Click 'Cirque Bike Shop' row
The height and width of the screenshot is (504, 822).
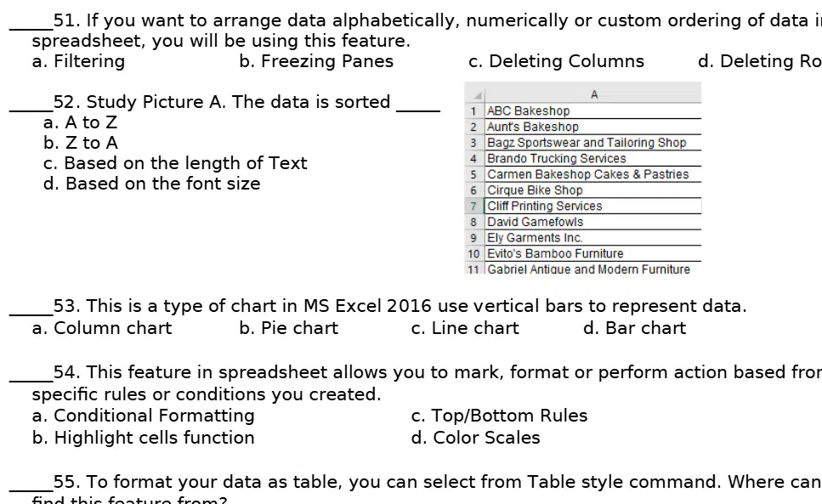click(593, 190)
